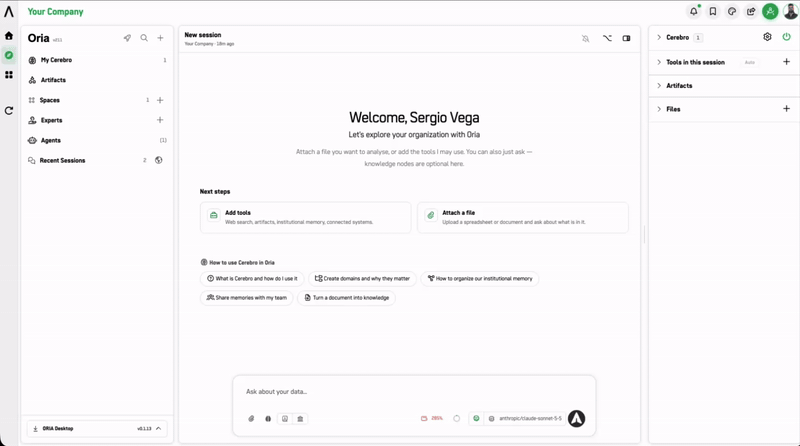Open Artifacts in the left sidebar

pos(97,80)
